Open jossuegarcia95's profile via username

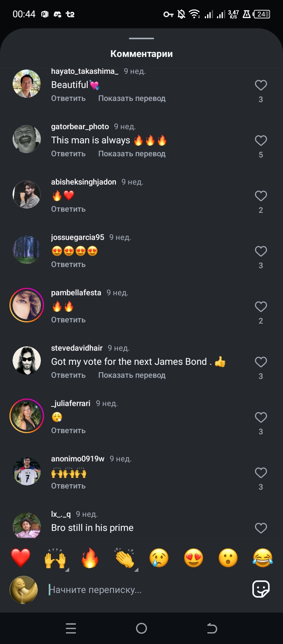pyautogui.click(x=77, y=237)
